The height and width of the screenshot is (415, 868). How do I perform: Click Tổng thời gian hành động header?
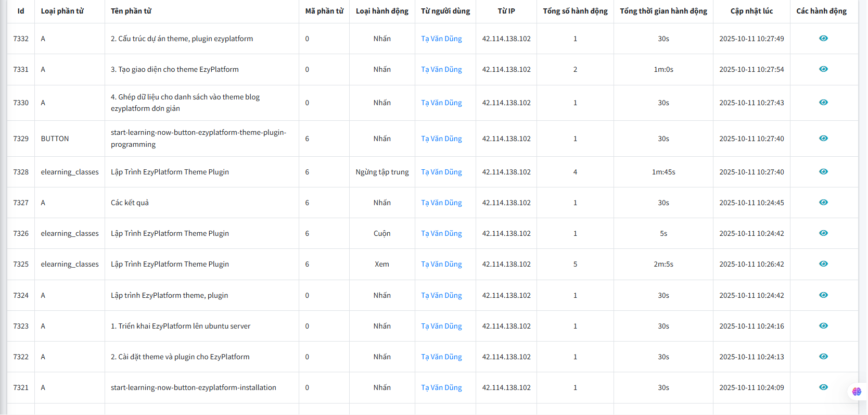[663, 11]
